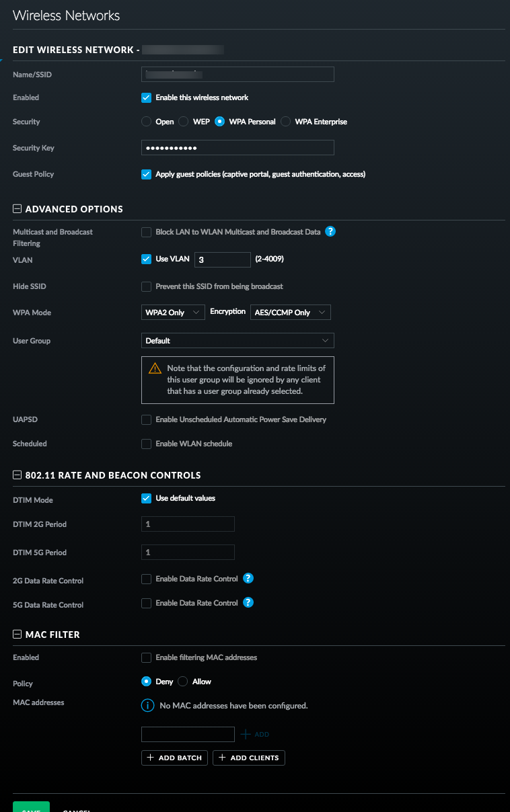Toggle Apply guest policies checkbox
The image size is (510, 812).
146,174
